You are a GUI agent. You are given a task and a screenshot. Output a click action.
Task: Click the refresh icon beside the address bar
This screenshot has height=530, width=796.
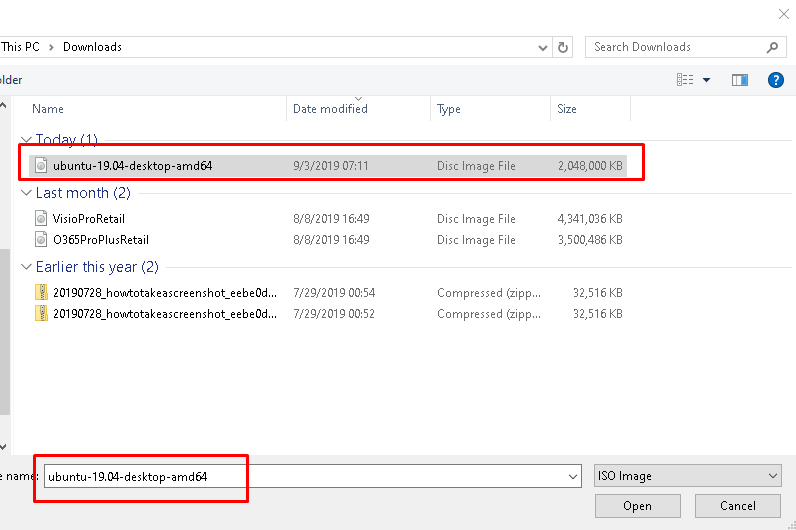click(x=562, y=47)
